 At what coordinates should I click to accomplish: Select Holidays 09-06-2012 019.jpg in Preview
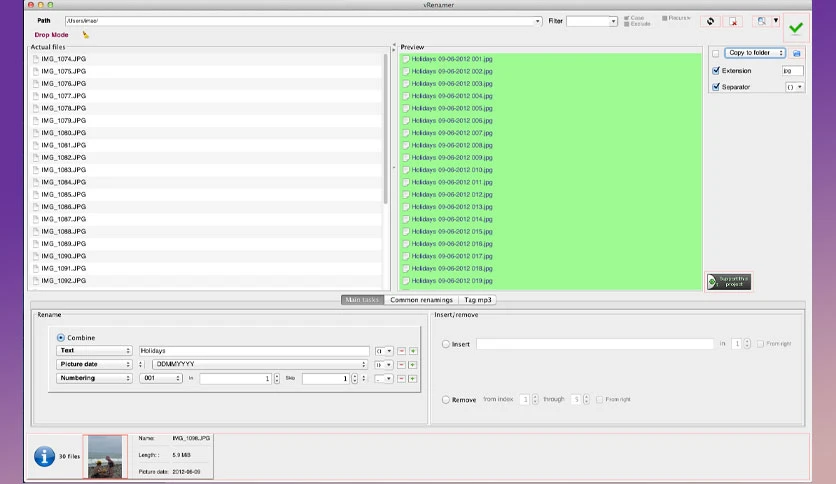coord(452,281)
